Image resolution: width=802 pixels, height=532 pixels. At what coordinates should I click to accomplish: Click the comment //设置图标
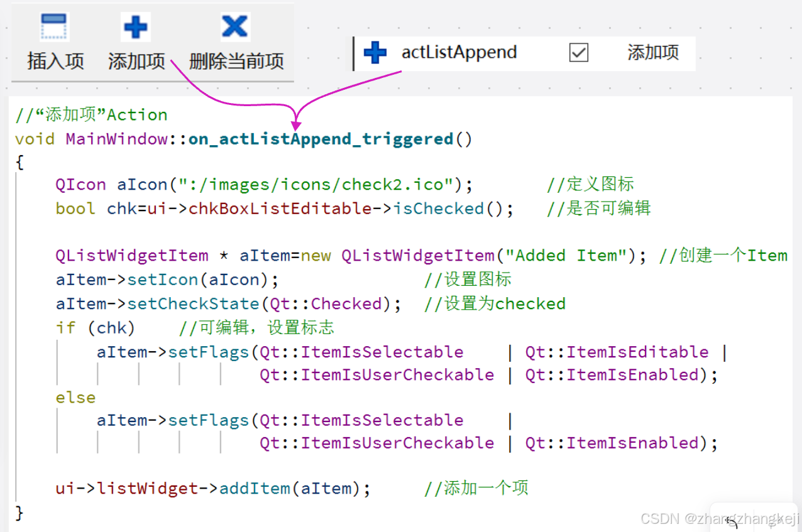tap(468, 280)
